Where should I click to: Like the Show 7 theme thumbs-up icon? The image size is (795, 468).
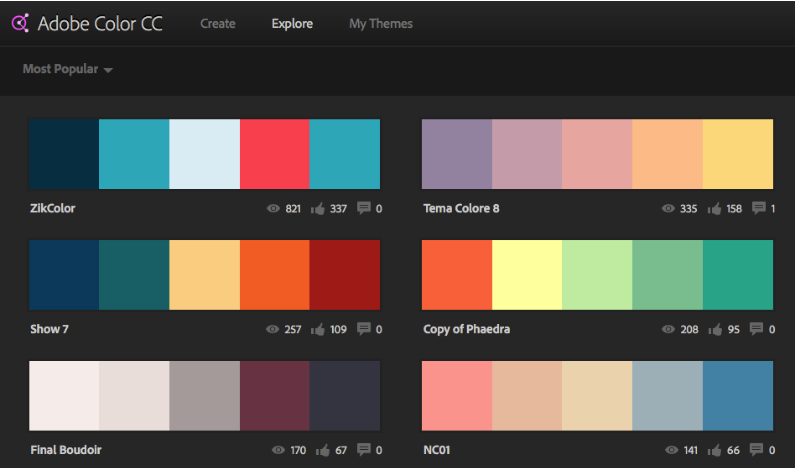(x=318, y=330)
